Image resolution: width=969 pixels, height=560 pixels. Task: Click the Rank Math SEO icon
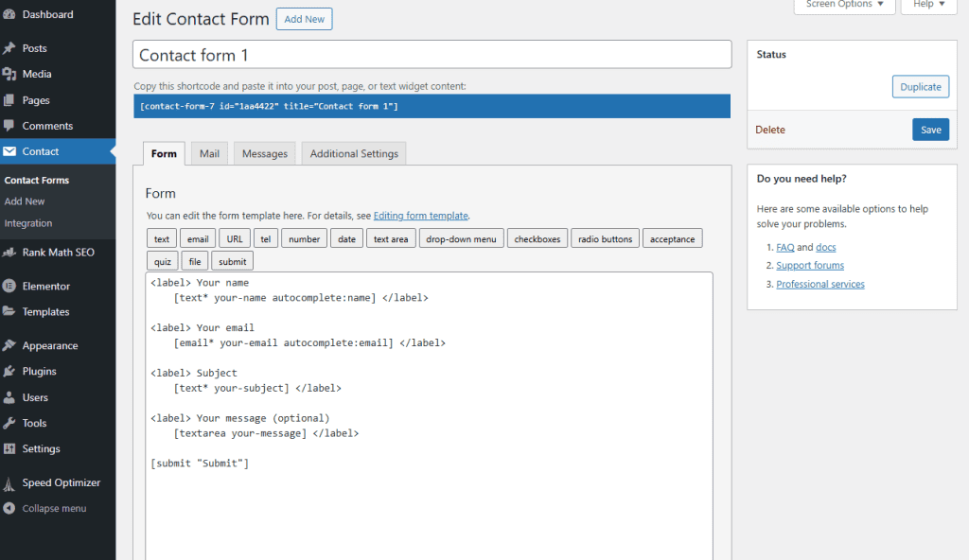[9, 253]
